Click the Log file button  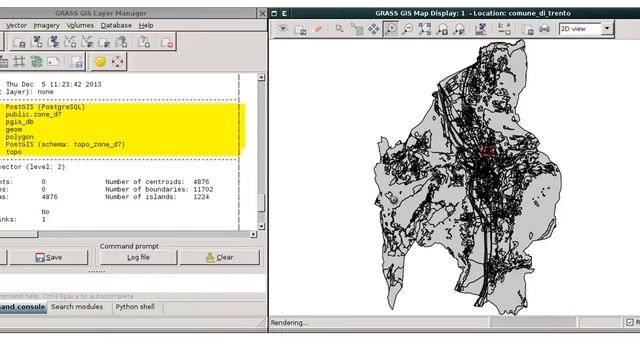138,258
